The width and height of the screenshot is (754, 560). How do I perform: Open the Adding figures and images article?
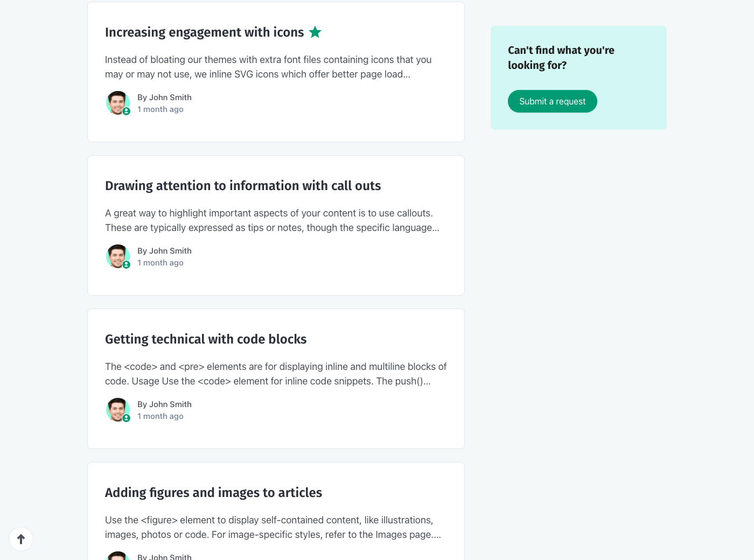(x=213, y=493)
